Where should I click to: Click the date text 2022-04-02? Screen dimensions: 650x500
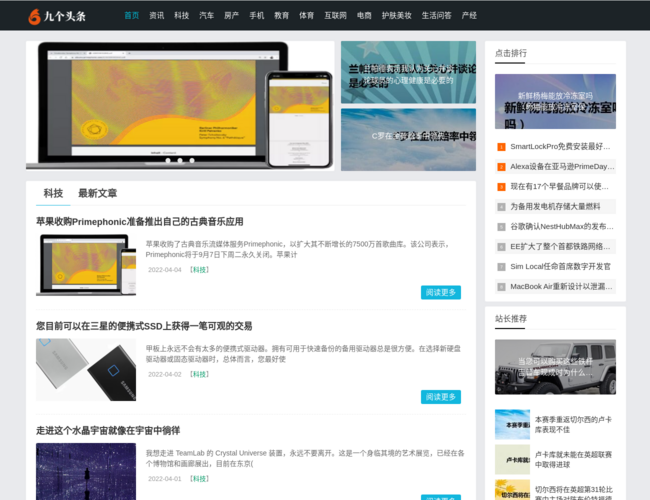click(165, 374)
